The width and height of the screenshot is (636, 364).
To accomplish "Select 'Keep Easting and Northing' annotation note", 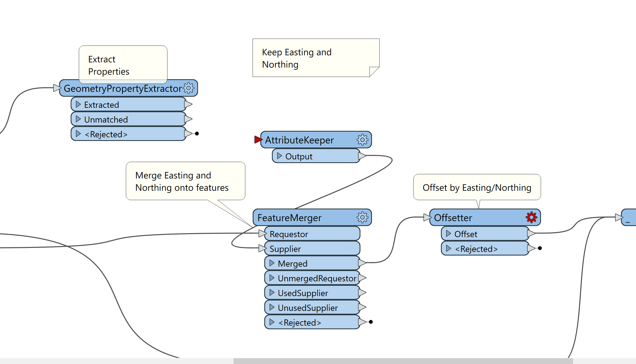I will 316,58.
